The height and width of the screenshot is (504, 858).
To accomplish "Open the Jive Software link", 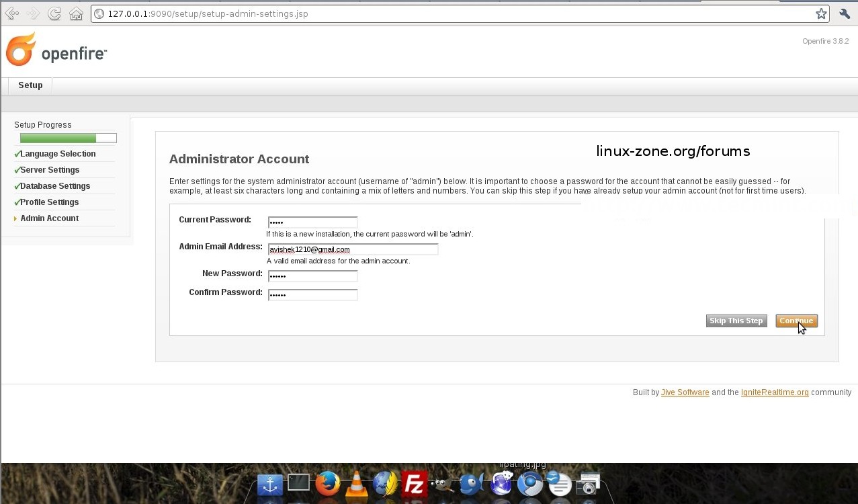I will pos(685,392).
